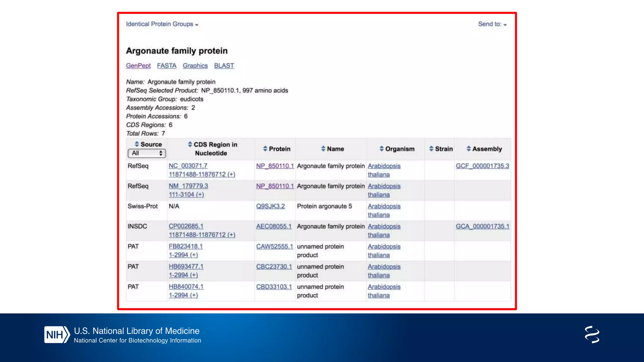Click the NIH logo

click(x=57, y=335)
